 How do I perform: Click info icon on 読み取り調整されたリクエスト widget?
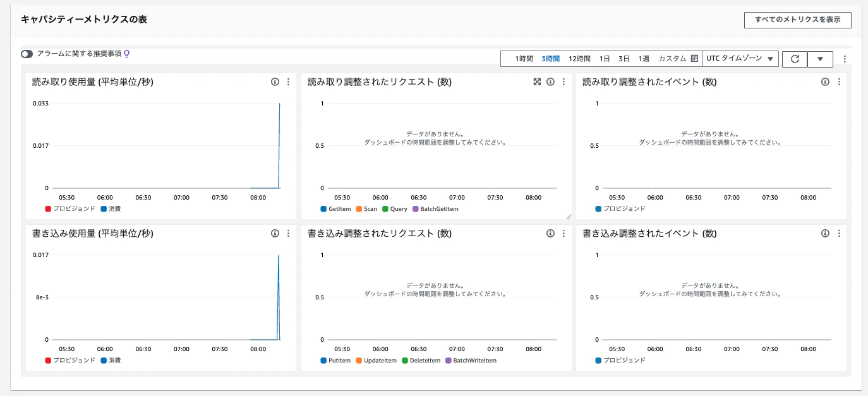click(x=550, y=81)
